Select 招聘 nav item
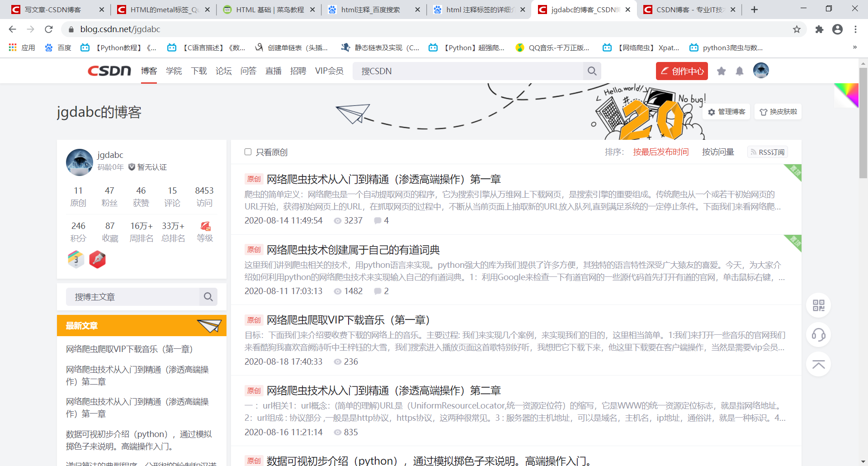The height and width of the screenshot is (466, 868). click(298, 71)
